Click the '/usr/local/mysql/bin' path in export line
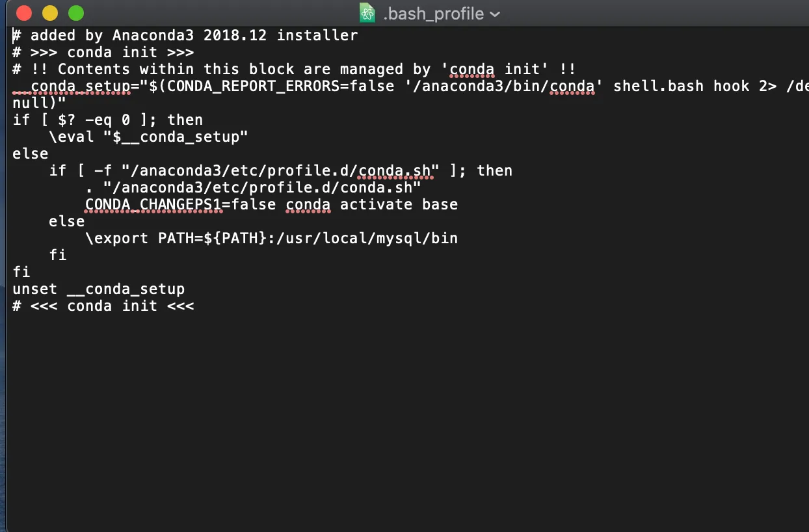Screen dimensions: 809x532 click(x=367, y=238)
